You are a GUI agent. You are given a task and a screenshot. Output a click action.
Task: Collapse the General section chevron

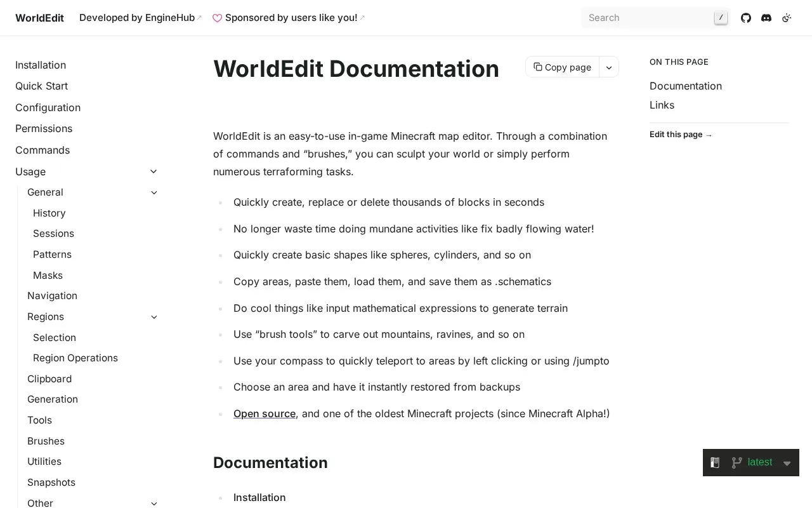click(x=154, y=192)
